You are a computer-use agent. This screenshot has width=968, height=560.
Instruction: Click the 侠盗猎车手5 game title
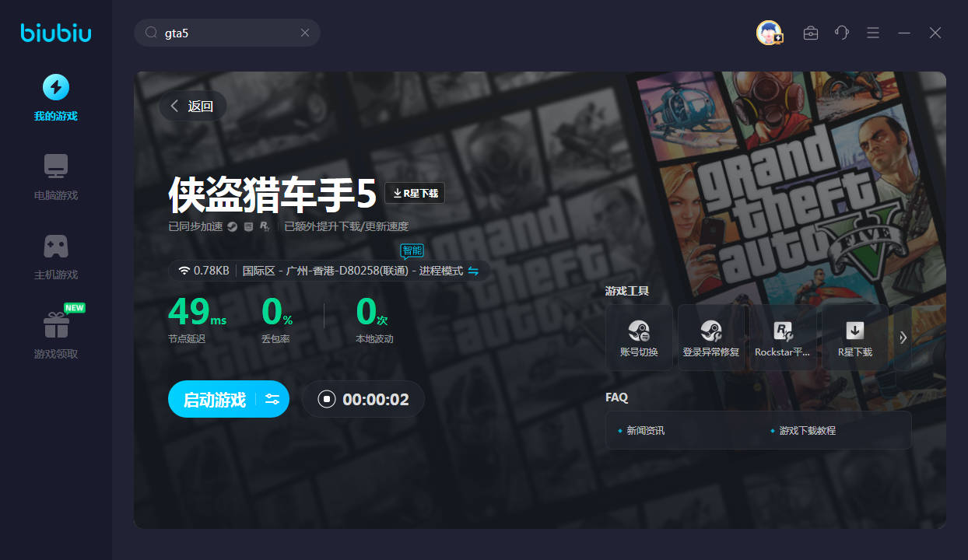(272, 194)
